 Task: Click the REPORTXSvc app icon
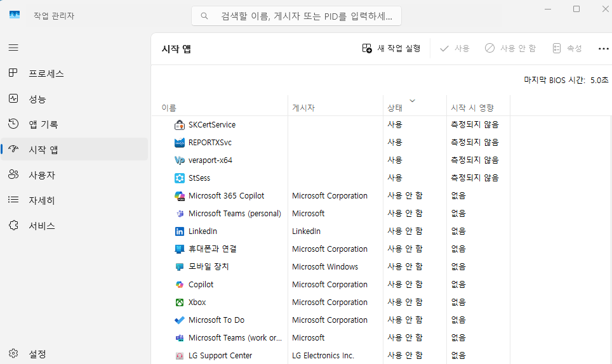click(180, 143)
